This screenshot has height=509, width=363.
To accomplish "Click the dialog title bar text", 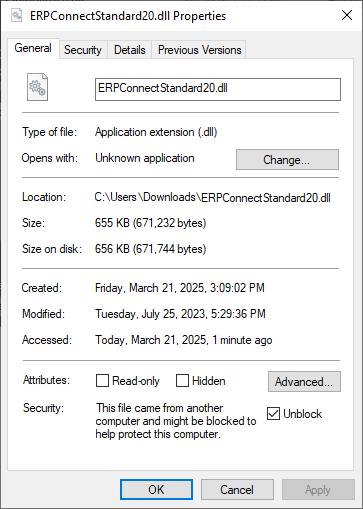I will [x=128, y=16].
